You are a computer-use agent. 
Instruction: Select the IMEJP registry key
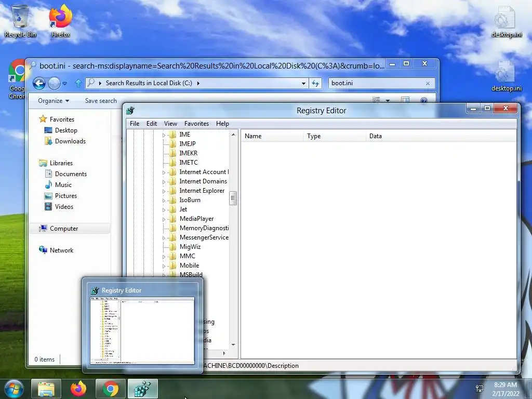(187, 144)
